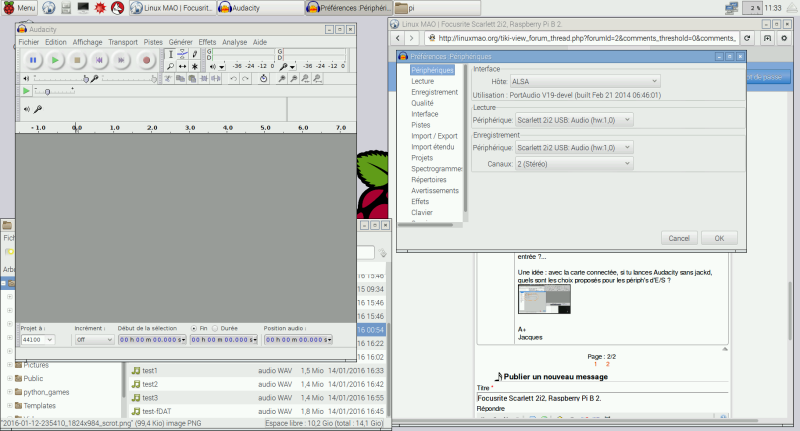800x431 pixels.
Task: Click Cancel in the Préférences dialog
Action: tap(678, 238)
